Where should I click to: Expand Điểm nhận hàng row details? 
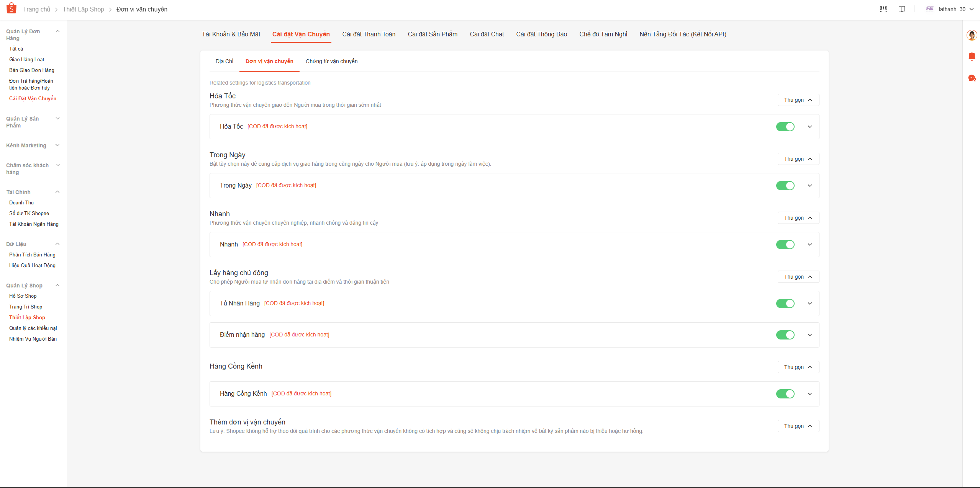[810, 335]
